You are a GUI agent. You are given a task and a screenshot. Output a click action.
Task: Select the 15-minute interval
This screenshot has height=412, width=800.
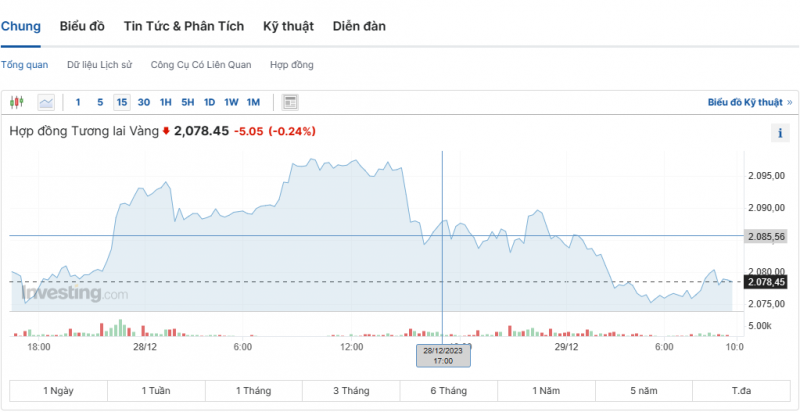(x=122, y=102)
